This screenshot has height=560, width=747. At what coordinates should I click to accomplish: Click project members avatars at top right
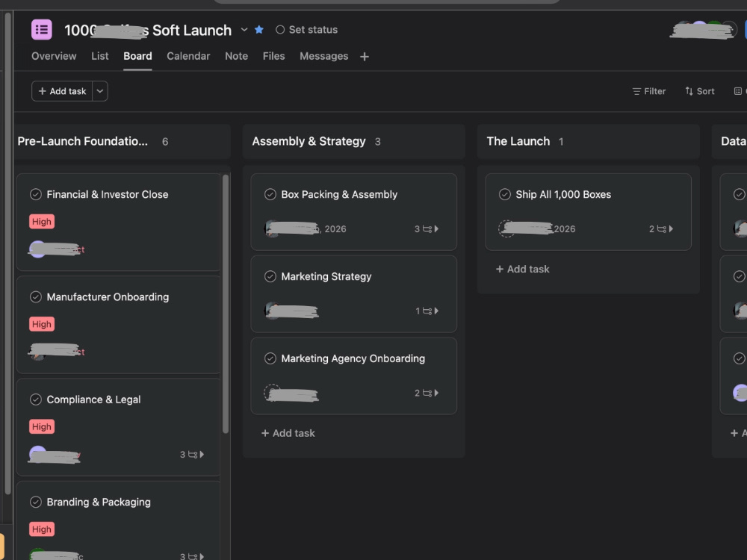pos(704,30)
